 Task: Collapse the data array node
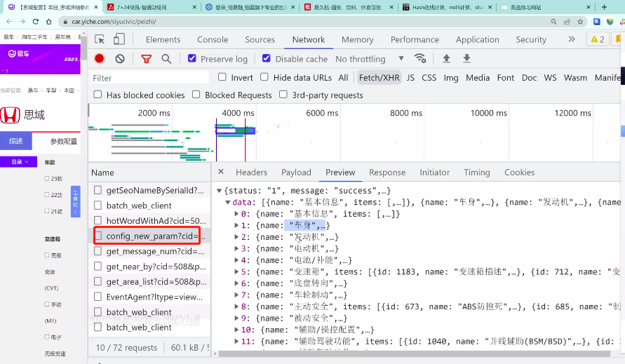tap(227, 202)
